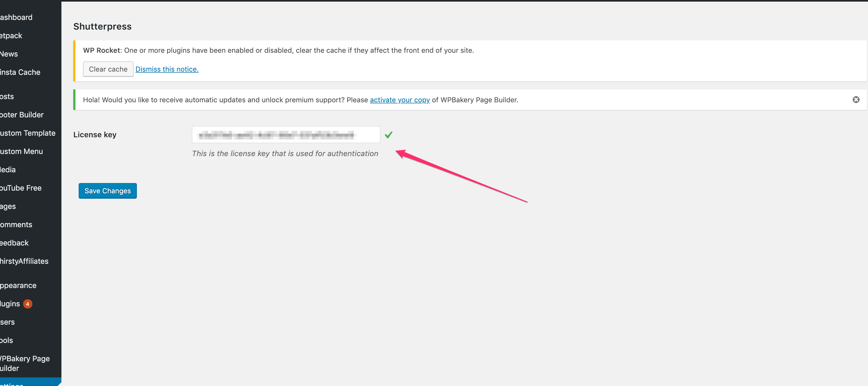Open Dashboard in the sidebar
This screenshot has width=868, height=386.
click(16, 17)
